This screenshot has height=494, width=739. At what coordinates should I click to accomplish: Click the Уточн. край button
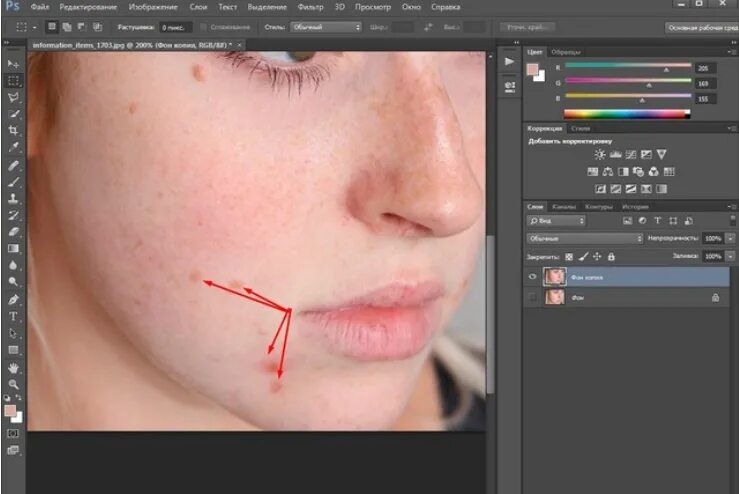coord(527,27)
